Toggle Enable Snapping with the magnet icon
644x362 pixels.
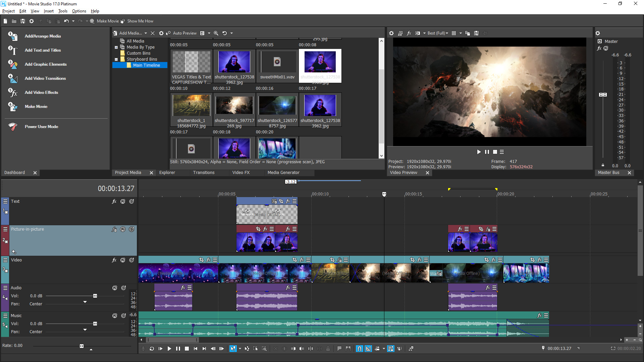pyautogui.click(x=359, y=349)
